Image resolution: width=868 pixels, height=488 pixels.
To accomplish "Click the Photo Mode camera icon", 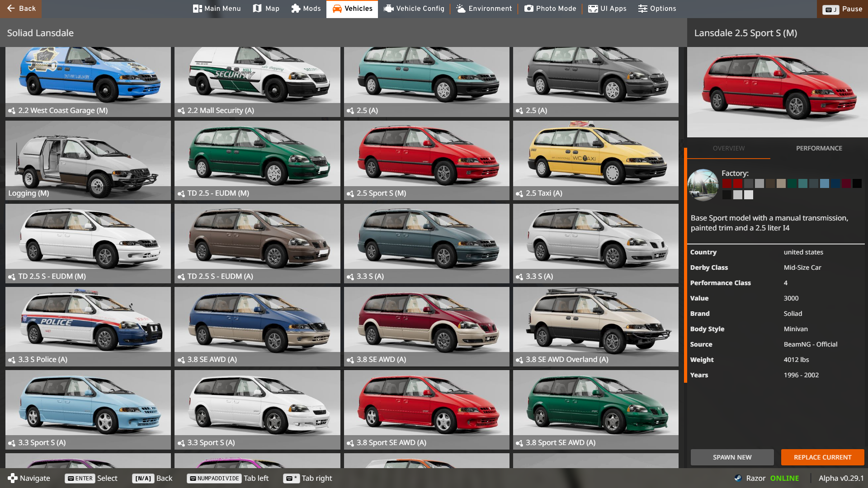I will point(528,9).
